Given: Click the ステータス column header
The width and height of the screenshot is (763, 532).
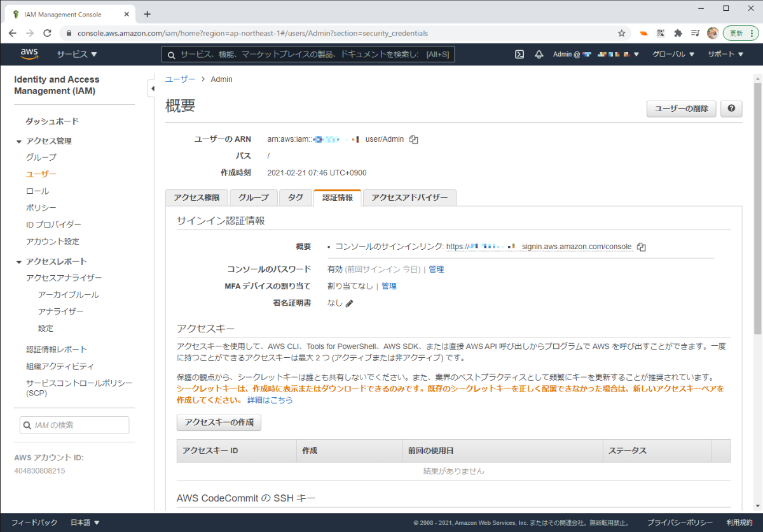Looking at the screenshot, I should 657,451.
